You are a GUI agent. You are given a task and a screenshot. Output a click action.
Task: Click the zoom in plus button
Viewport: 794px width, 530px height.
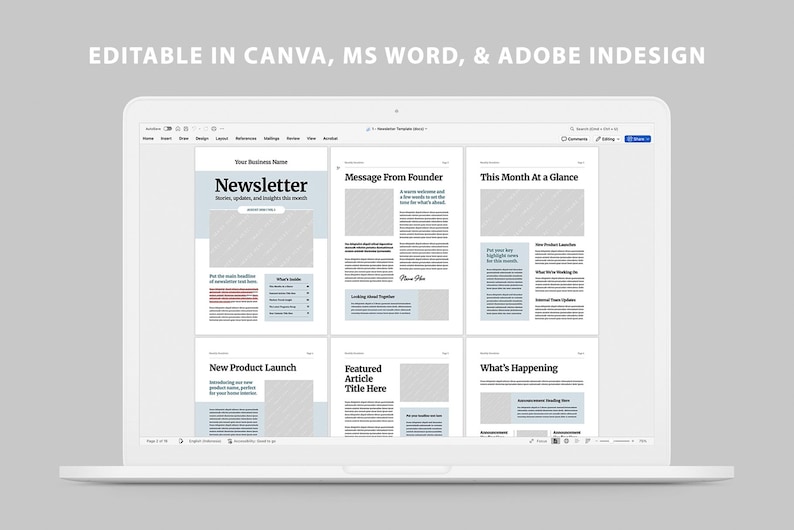point(633,441)
